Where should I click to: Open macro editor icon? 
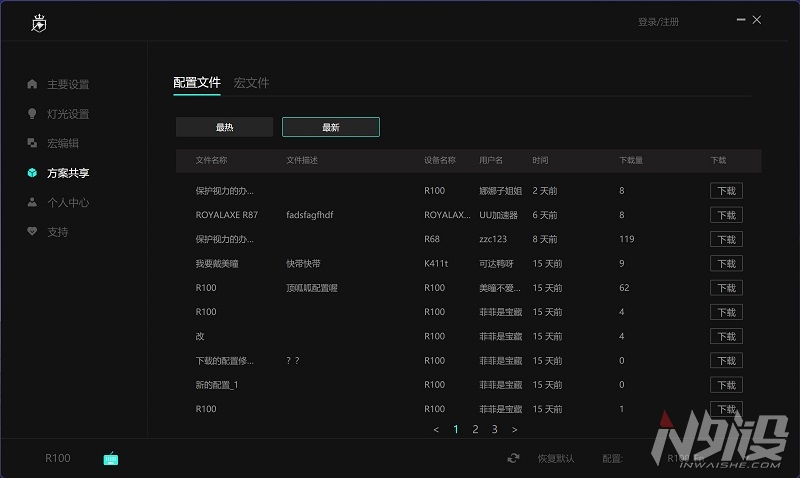(x=32, y=143)
